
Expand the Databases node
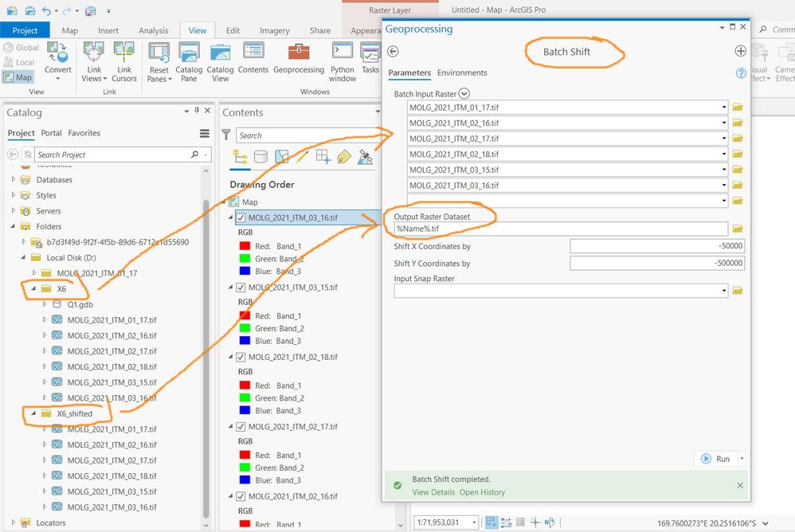pyautogui.click(x=14, y=179)
